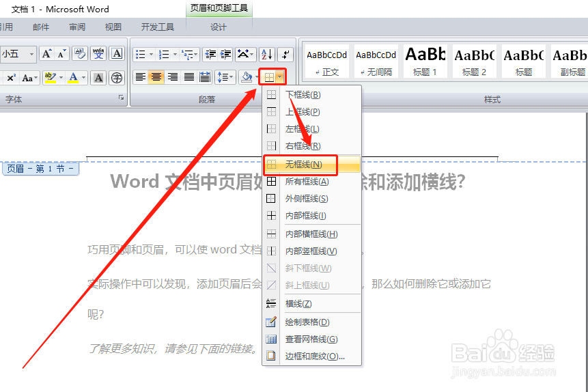
Task: Choose 上框线(P) menu item
Action: 311,112
